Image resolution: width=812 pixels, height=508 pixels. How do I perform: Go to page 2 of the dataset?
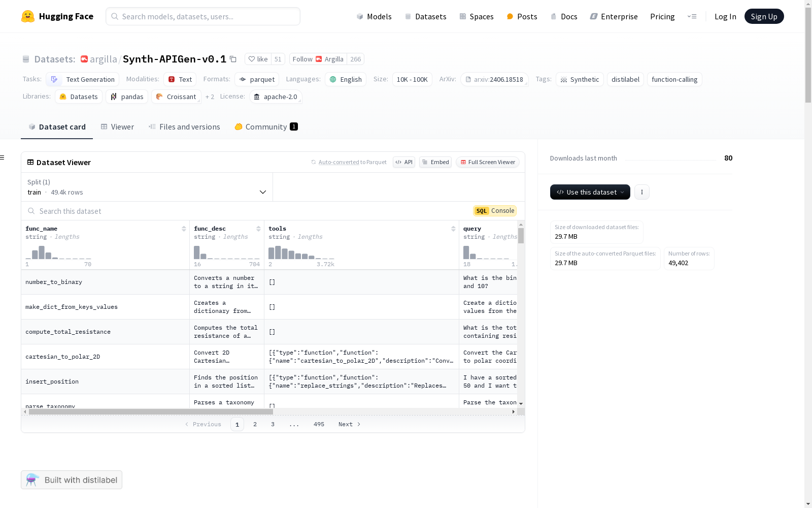255,424
